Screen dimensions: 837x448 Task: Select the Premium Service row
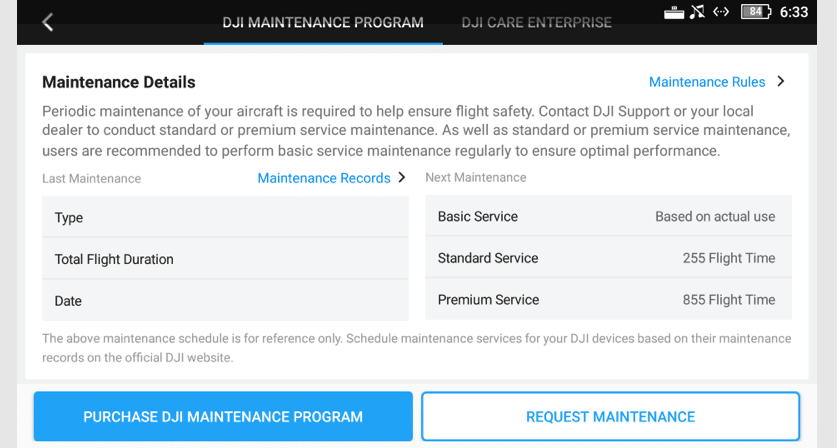[608, 300]
